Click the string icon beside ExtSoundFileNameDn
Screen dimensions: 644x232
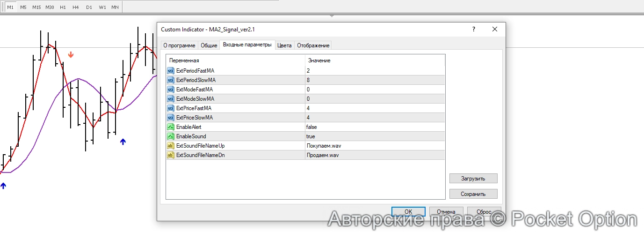(170, 155)
